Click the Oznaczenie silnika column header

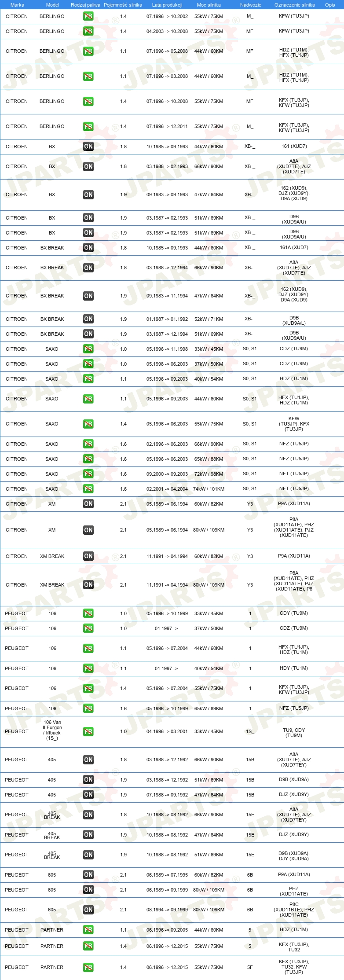click(x=295, y=5)
